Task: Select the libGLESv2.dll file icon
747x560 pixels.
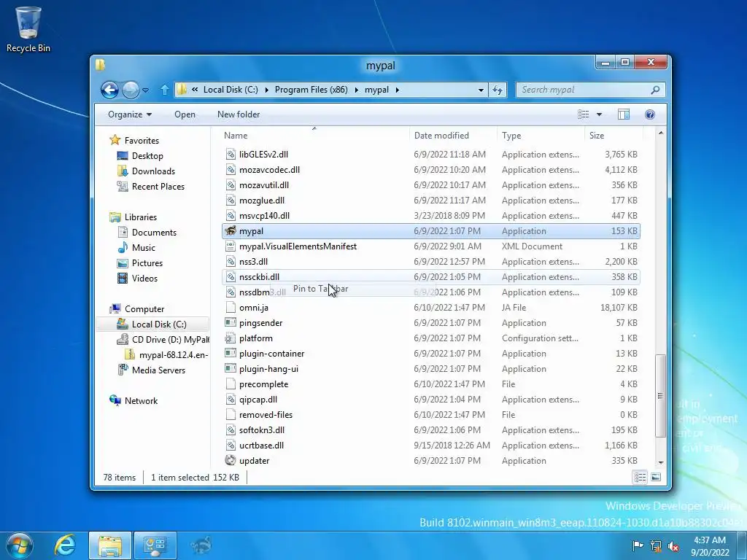Action: point(231,155)
